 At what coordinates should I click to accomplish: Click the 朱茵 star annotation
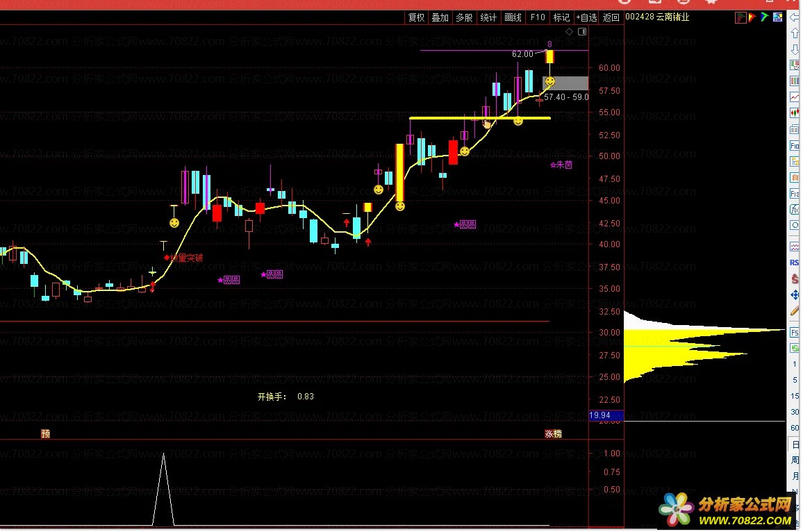tap(561, 165)
